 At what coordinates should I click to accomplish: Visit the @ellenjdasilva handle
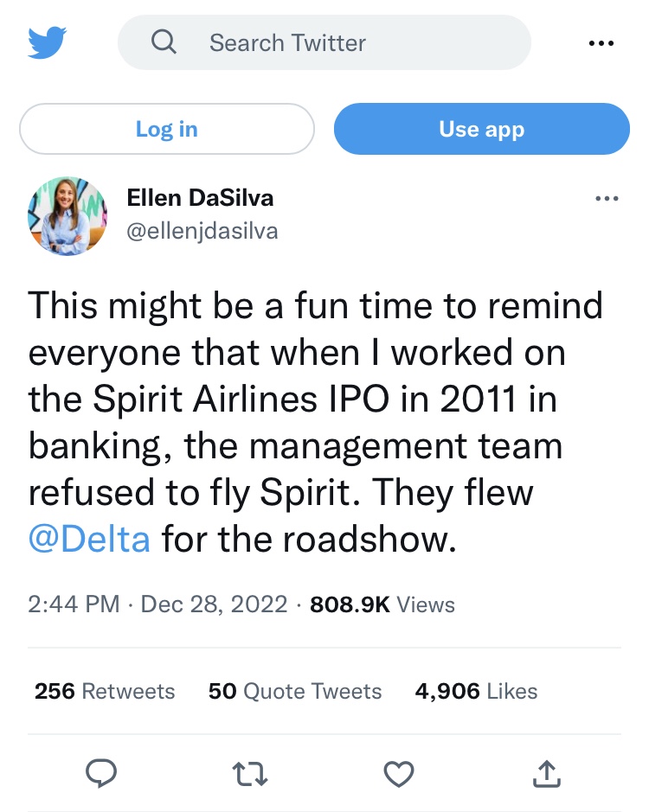(x=202, y=232)
